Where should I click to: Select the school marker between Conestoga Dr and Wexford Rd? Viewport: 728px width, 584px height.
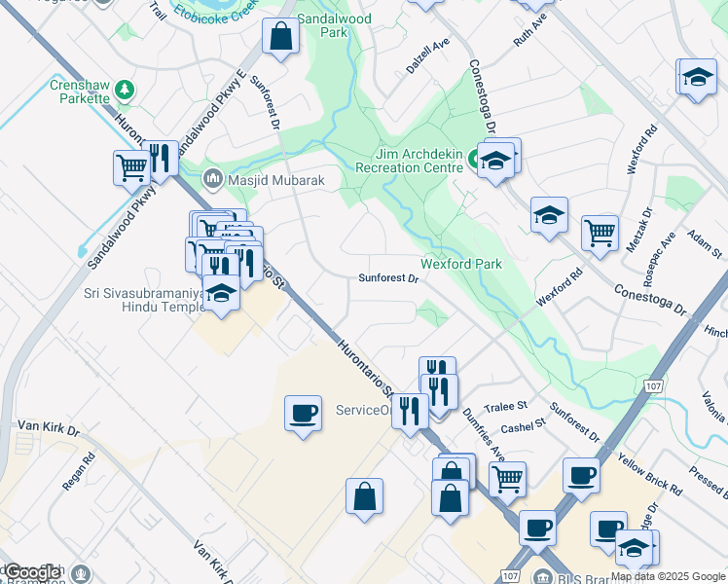549,218
